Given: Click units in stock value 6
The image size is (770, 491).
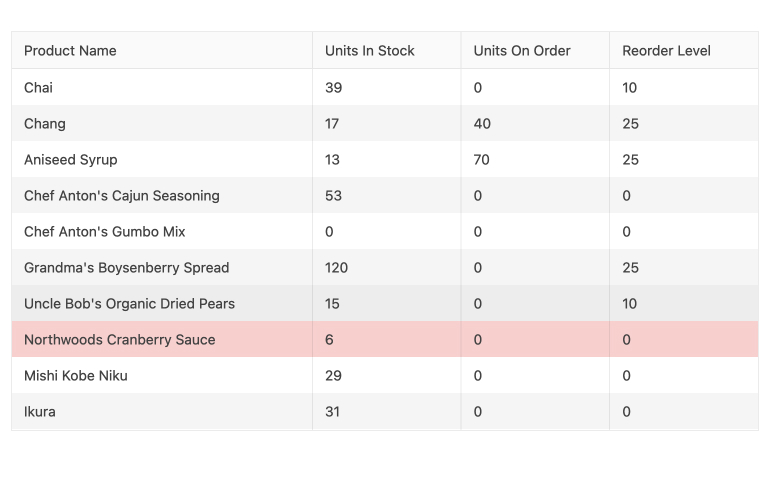Looking at the screenshot, I should [x=329, y=339].
